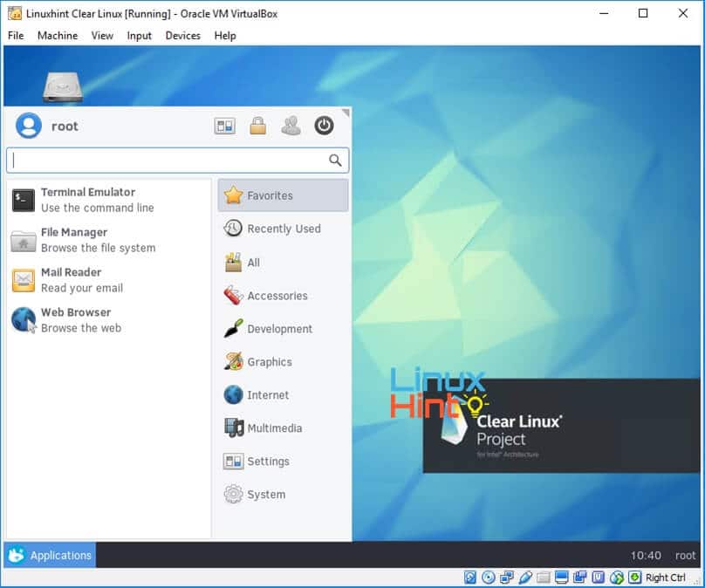Click the root user button on panel

pyautogui.click(x=685, y=555)
